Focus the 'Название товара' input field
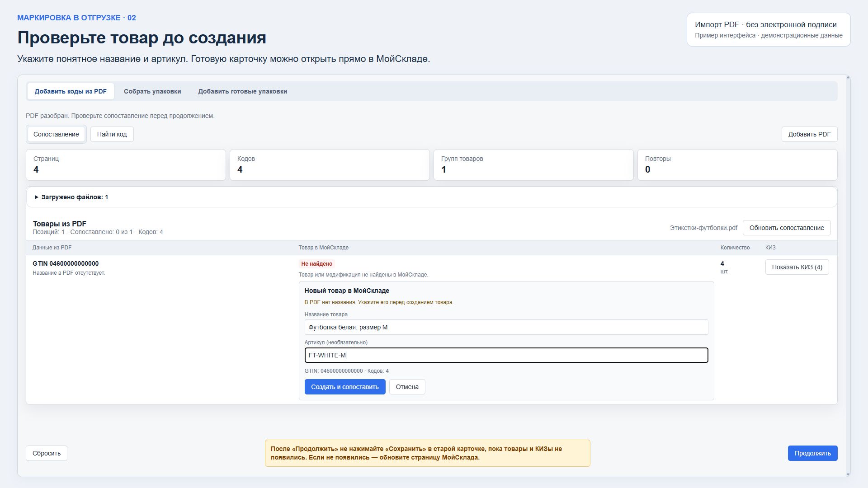 pyautogui.click(x=506, y=327)
